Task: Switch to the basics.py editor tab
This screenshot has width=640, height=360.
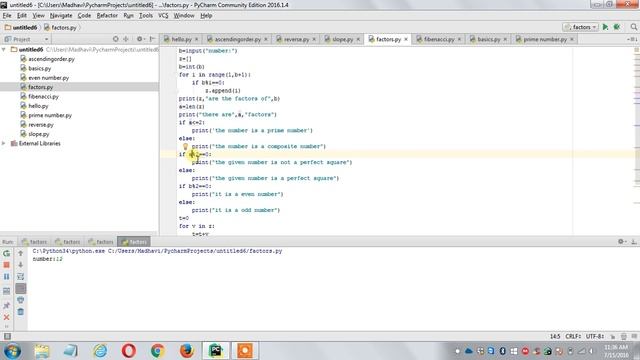Action: click(x=488, y=39)
